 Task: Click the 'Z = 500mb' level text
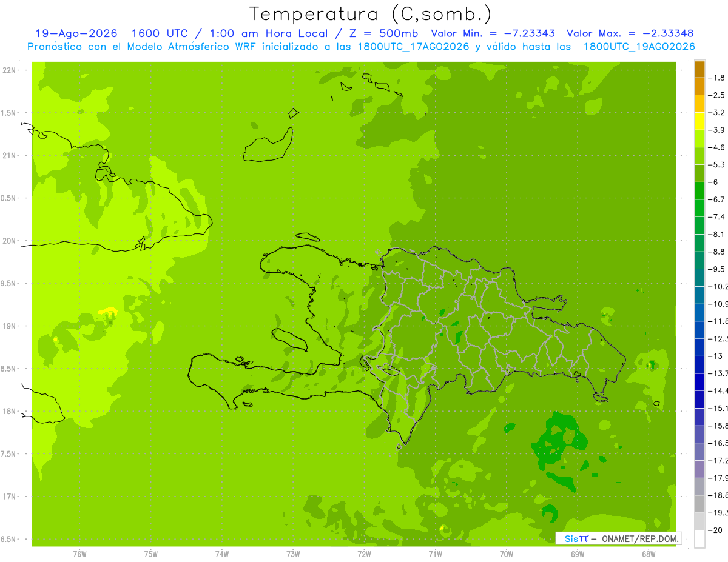[x=384, y=33]
